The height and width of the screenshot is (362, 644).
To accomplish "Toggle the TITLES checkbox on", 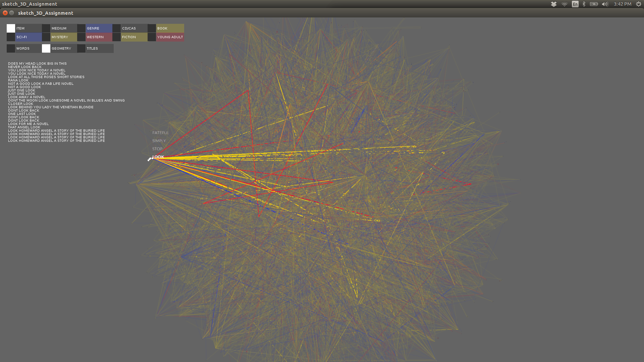I will tap(81, 48).
